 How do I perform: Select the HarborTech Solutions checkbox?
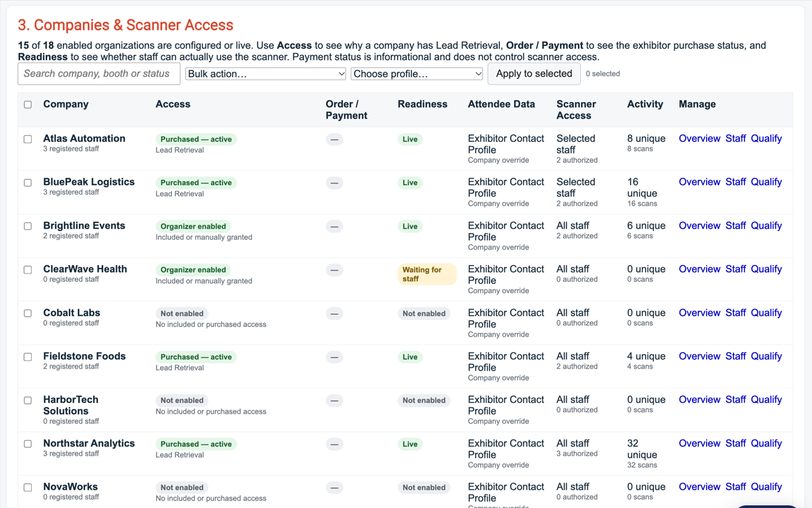coord(28,400)
